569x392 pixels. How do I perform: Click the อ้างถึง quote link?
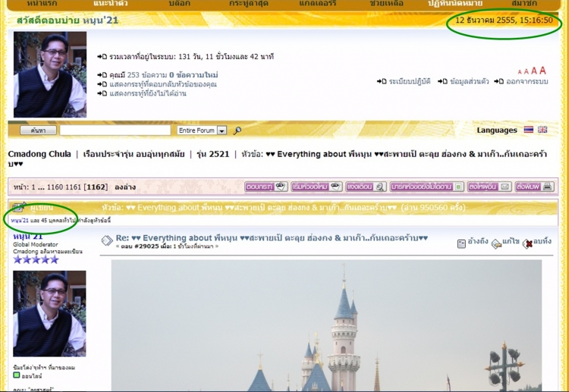coord(478,241)
